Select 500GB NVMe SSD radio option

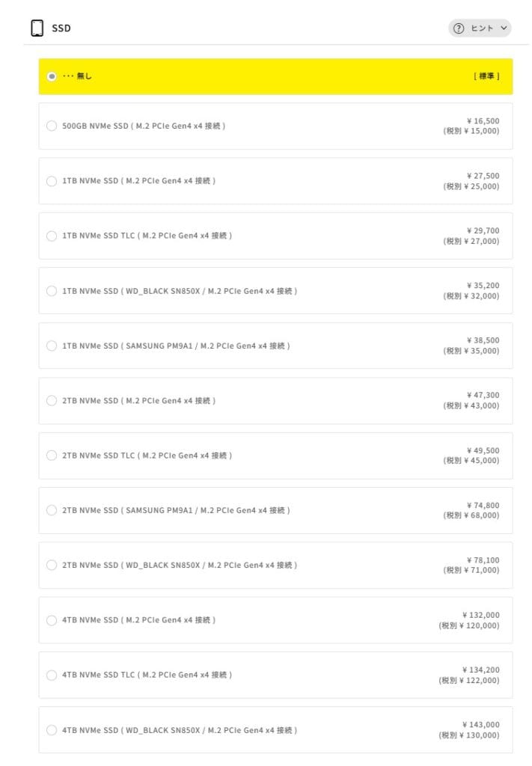(x=51, y=126)
